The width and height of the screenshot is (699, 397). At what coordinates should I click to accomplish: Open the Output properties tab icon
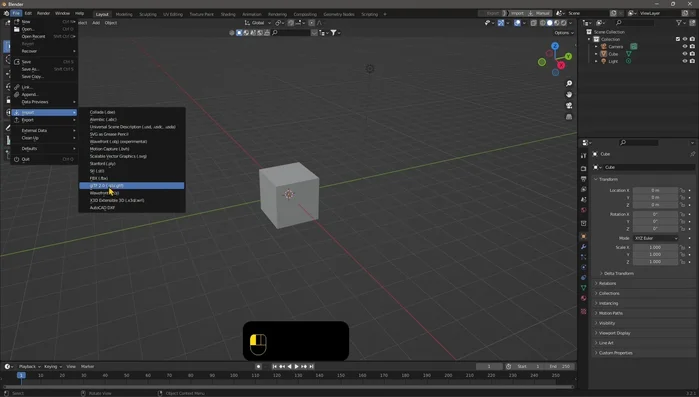584,179
